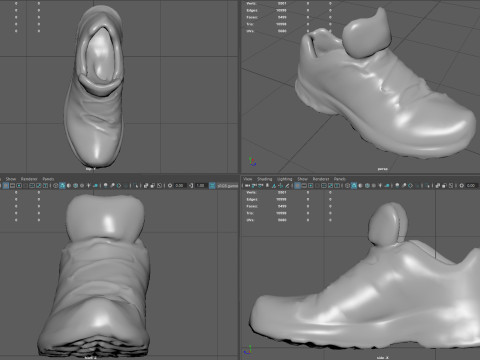
Task: Open Renderer menu in front view panel
Action: 29,179
